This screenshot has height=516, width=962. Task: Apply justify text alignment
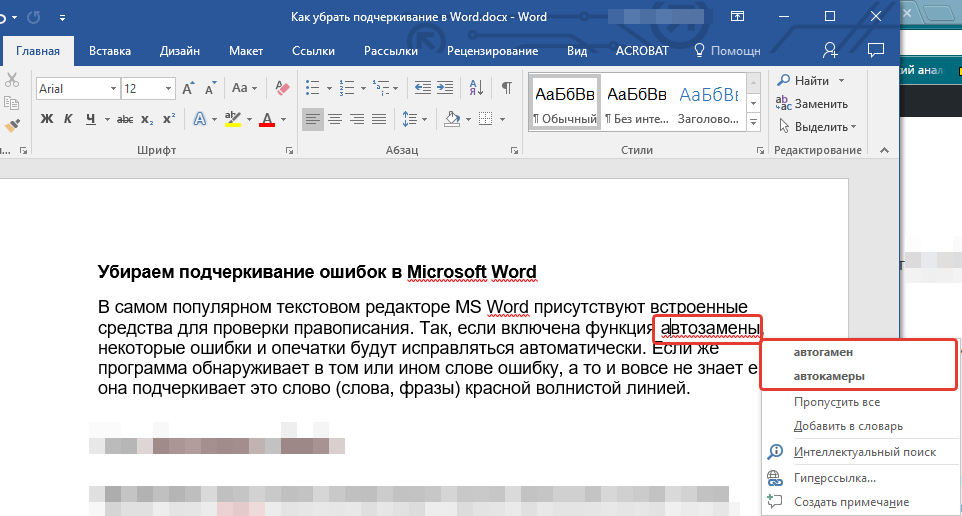379,119
